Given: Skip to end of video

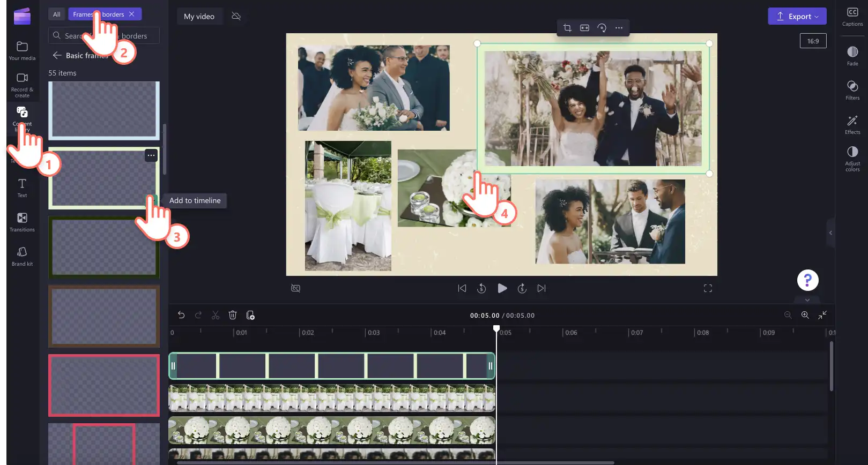Looking at the screenshot, I should click(541, 288).
